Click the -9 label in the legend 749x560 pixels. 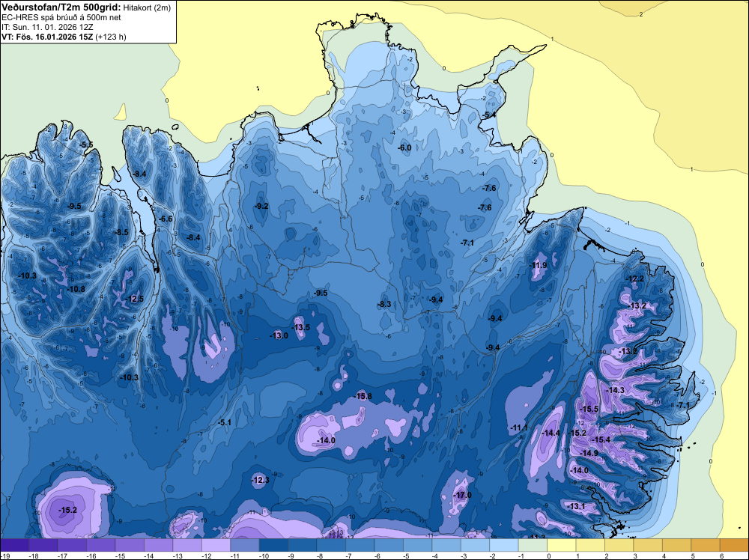(293, 556)
